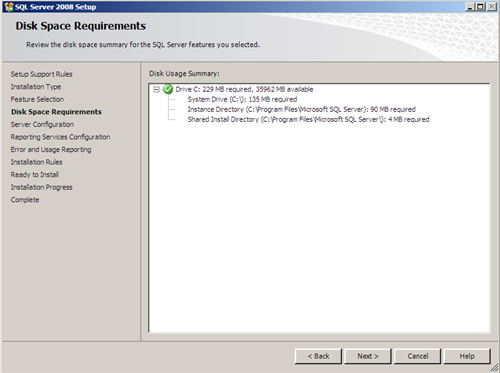The width and height of the screenshot is (500, 373).
Task: Click the Disk Space Requirements page heading
Action: point(81,26)
